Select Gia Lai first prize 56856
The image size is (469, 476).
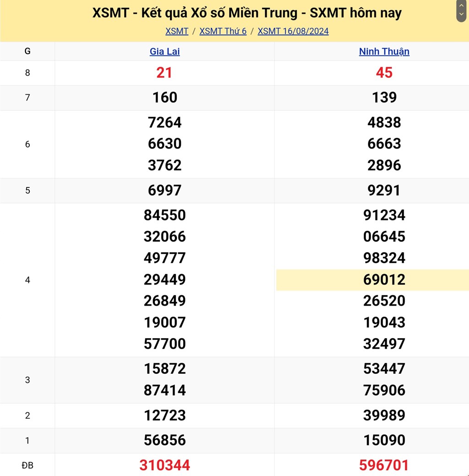[164, 440]
